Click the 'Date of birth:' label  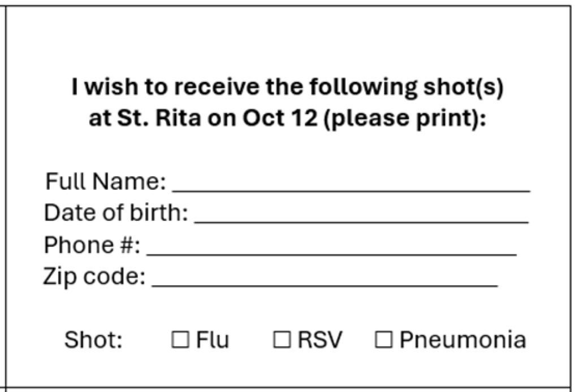[x=116, y=213]
